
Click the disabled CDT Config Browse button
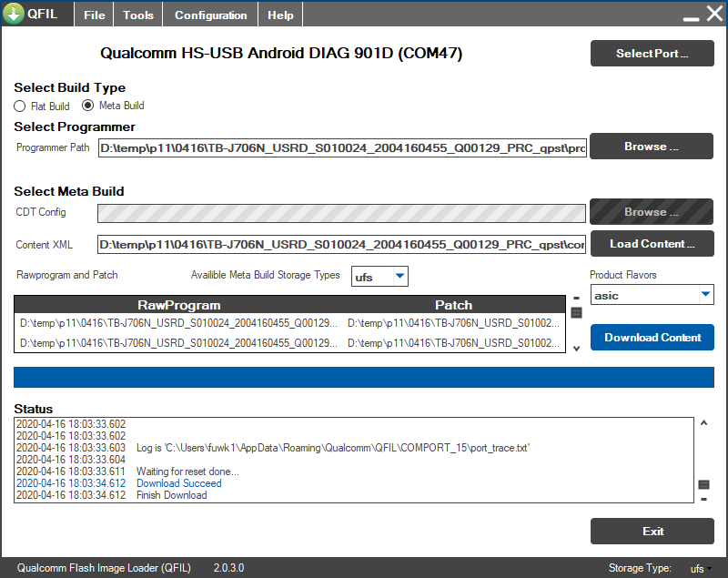[652, 212]
